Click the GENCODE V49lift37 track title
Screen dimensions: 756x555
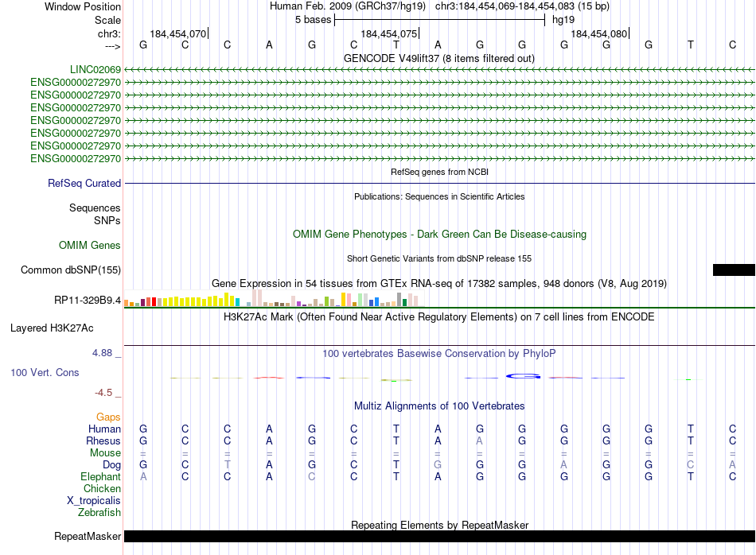(438, 58)
